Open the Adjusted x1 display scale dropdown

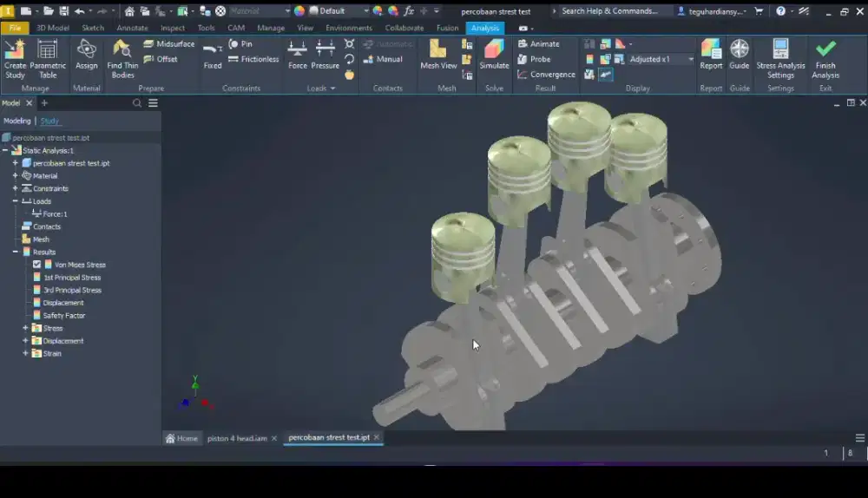pyautogui.click(x=690, y=59)
